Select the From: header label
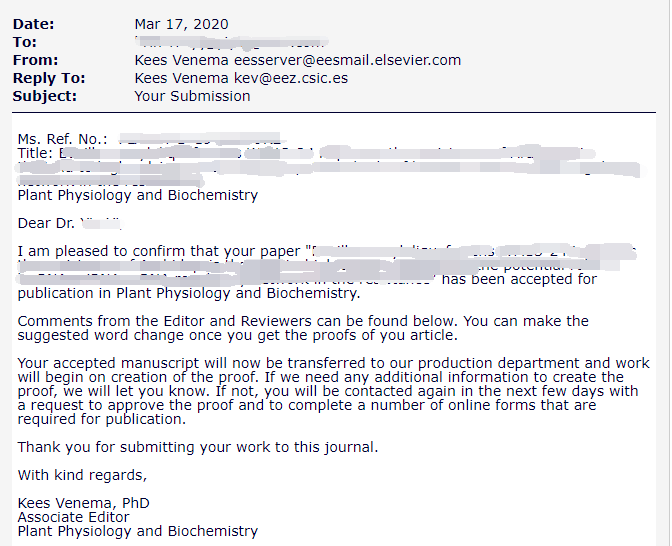672x546 pixels. coord(35,60)
